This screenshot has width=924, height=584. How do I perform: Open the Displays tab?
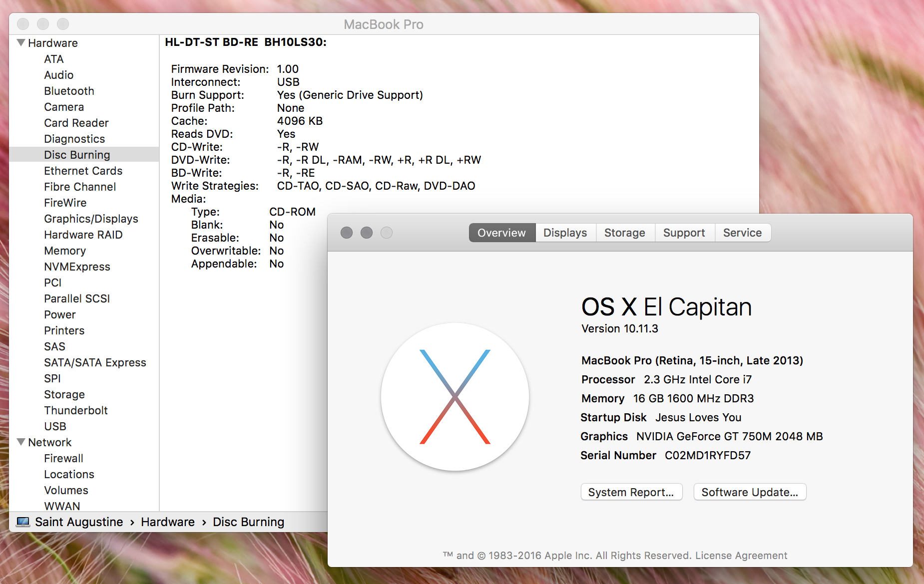565,233
